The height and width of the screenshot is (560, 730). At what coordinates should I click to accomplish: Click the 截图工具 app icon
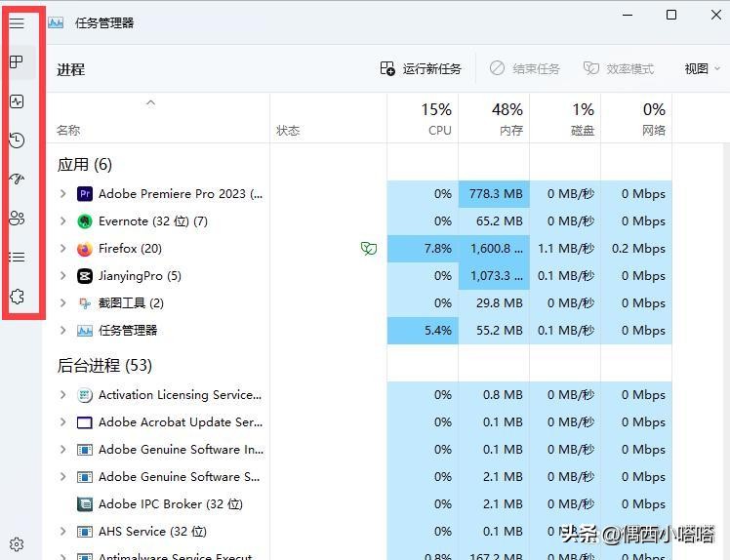click(85, 303)
